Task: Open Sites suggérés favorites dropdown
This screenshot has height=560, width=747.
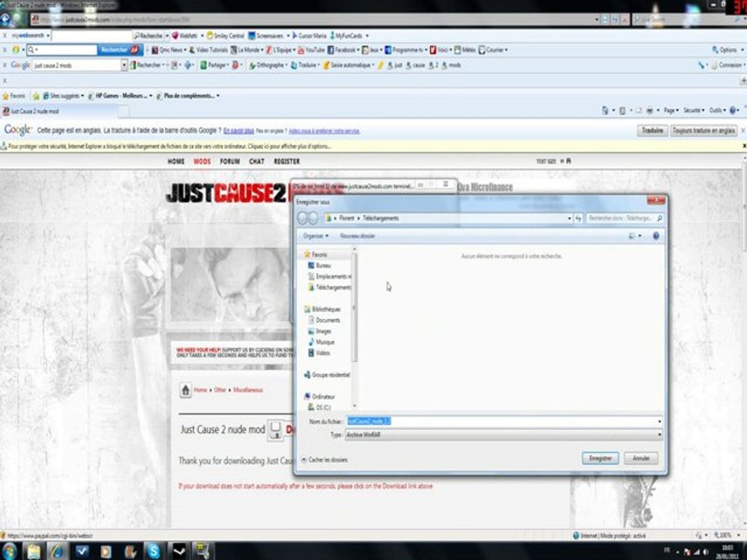Action: click(63, 96)
